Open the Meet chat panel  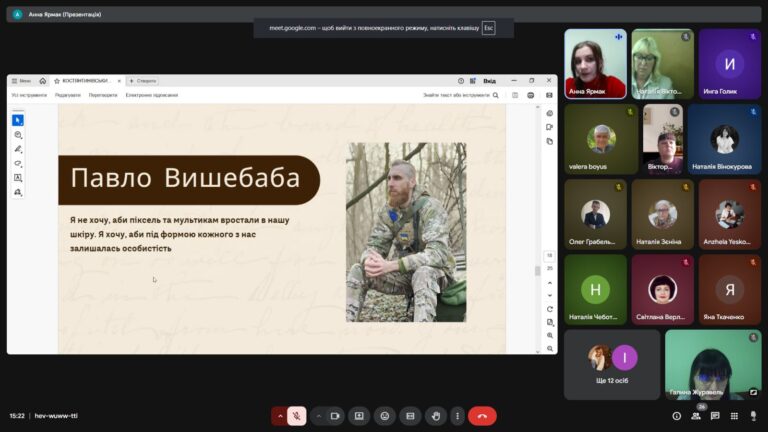tap(715, 416)
